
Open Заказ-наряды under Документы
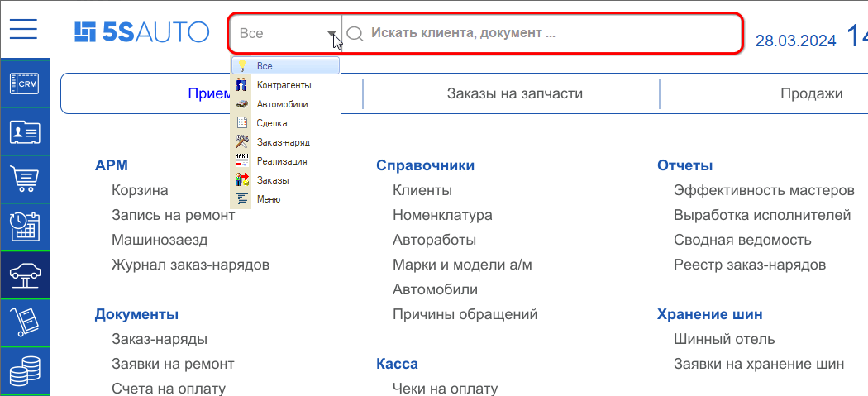tap(160, 339)
